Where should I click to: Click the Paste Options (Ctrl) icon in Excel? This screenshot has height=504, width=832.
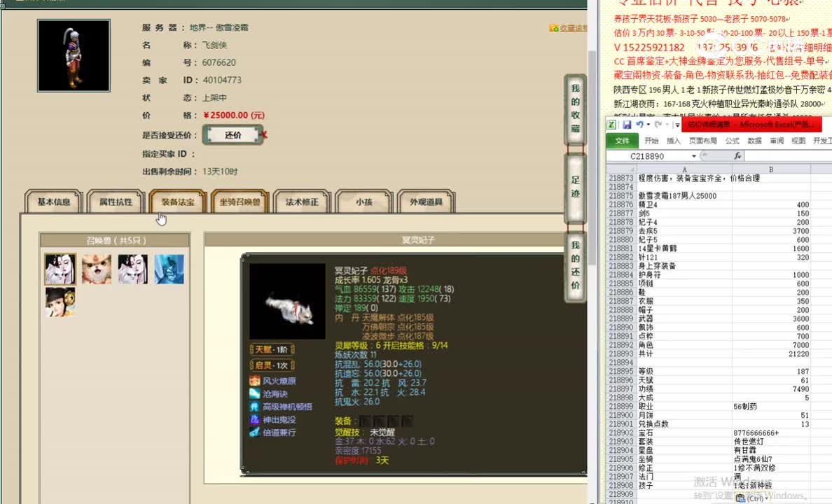(x=752, y=498)
